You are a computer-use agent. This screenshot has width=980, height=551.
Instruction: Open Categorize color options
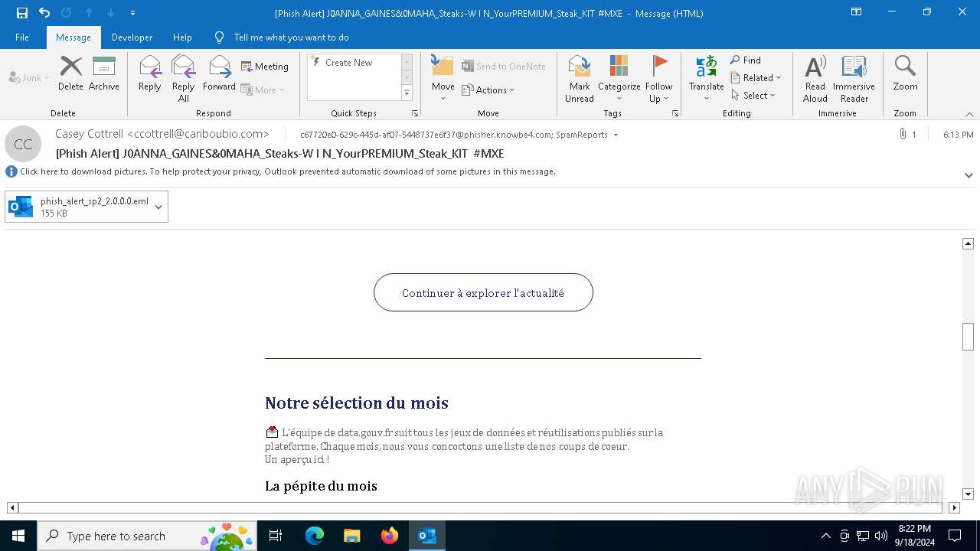pos(619,79)
